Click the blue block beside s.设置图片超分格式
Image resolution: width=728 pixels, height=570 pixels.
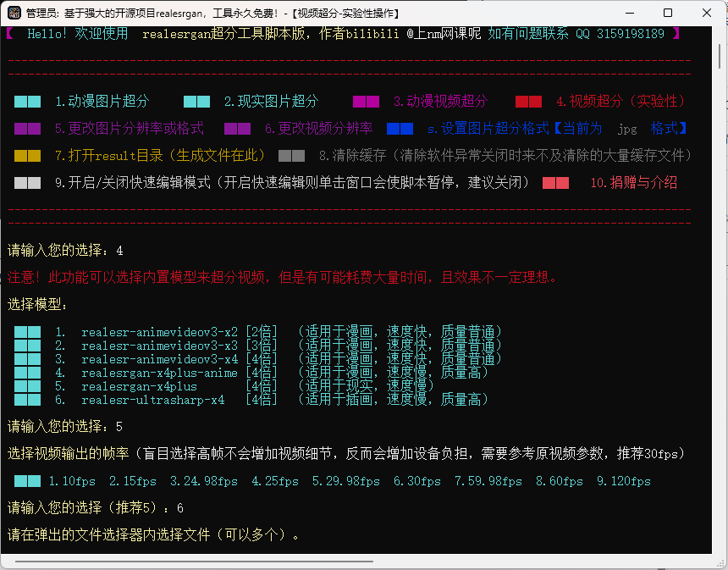(400, 129)
